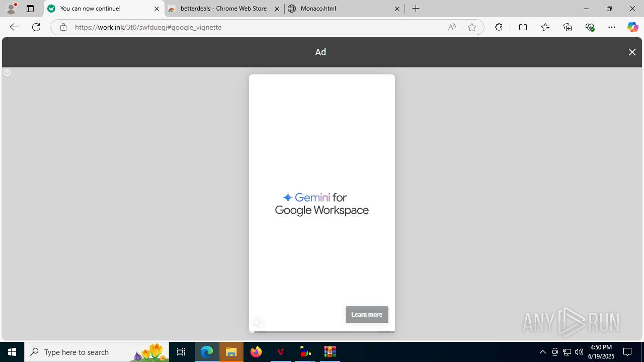The height and width of the screenshot is (362, 644).
Task: Show hidden system tray icons
Action: (x=542, y=352)
